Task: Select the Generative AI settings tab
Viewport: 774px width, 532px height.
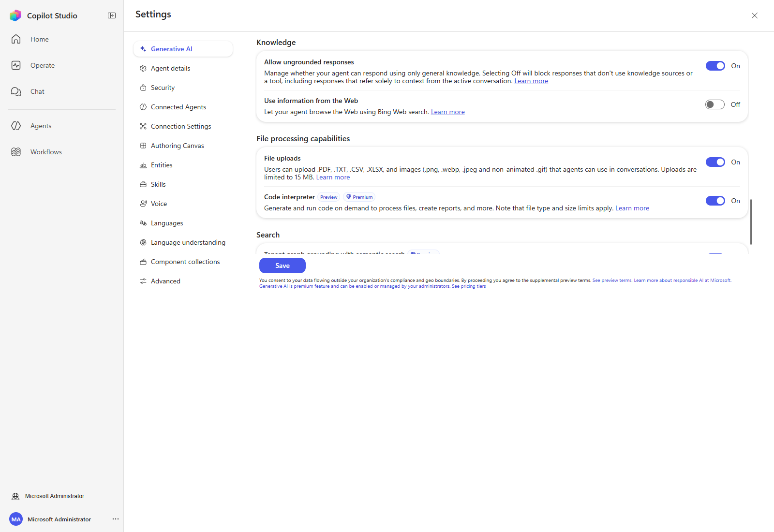Action: coord(183,49)
